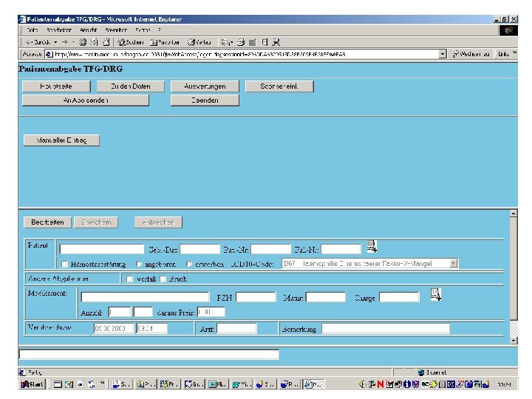Click the form vertical scrollbar thumb
The width and height of the screenshot is (532, 399).
tap(514, 269)
